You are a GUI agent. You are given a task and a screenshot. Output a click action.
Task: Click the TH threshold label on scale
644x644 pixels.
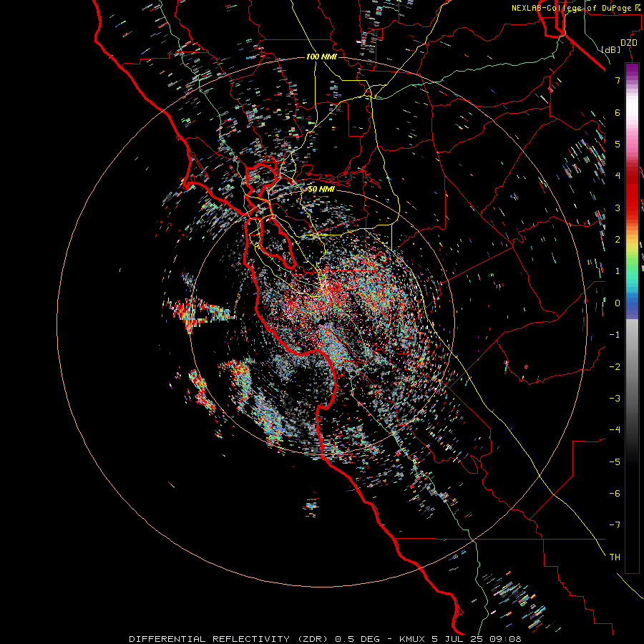coord(615,557)
